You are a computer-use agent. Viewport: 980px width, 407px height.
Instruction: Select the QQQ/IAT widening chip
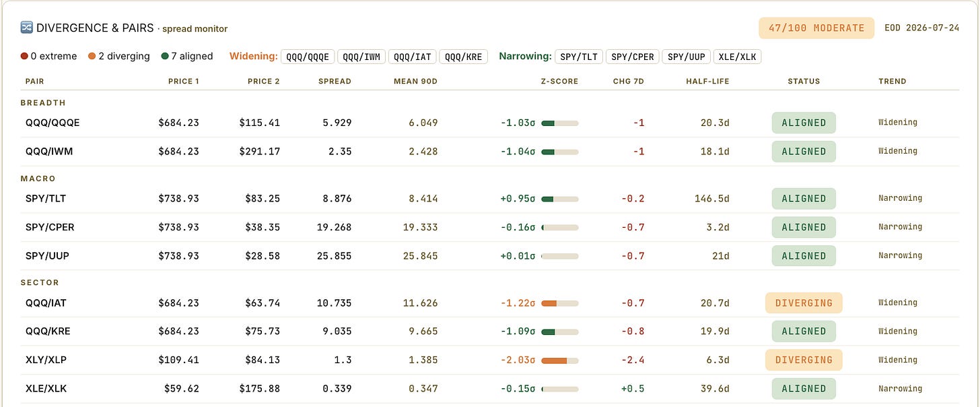coord(413,57)
